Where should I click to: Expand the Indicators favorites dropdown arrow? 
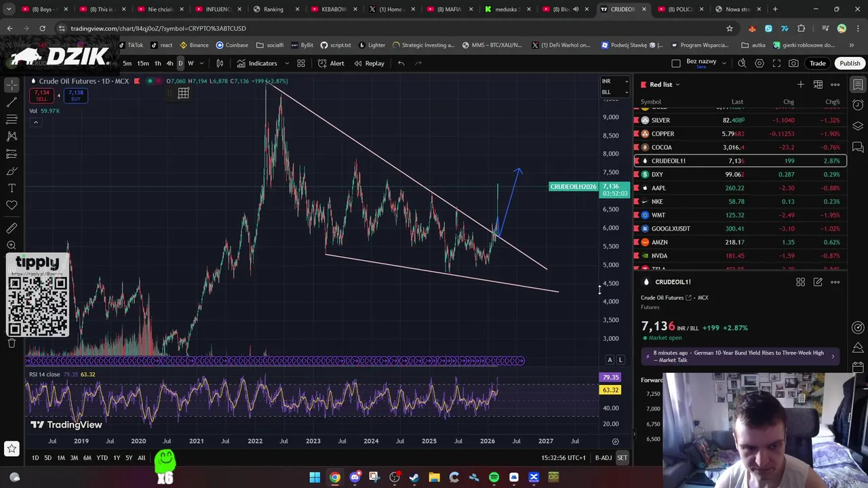coord(287,63)
